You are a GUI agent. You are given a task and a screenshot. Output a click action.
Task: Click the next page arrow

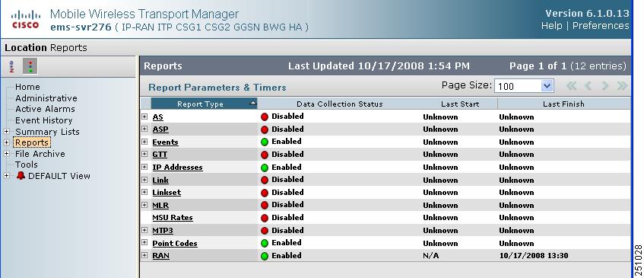point(605,85)
